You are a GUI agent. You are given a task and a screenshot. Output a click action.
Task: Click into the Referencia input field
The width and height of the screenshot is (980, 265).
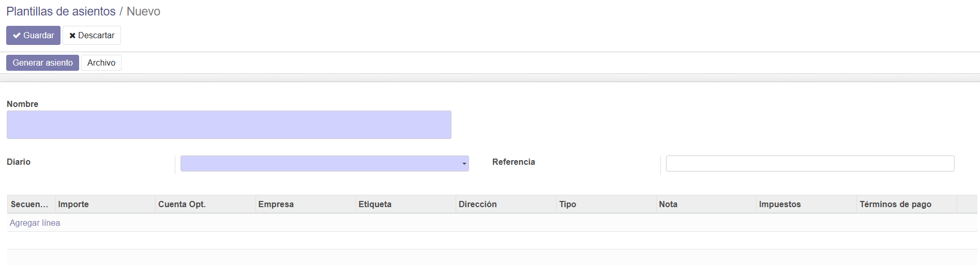click(809, 164)
